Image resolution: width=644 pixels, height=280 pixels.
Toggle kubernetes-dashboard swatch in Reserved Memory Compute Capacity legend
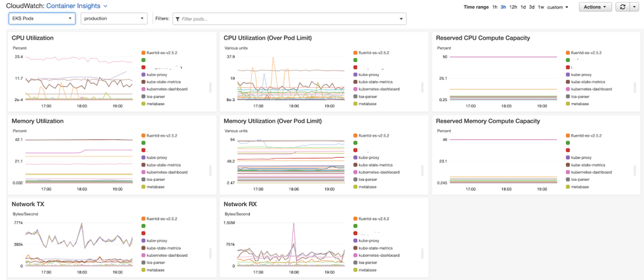coord(567,172)
